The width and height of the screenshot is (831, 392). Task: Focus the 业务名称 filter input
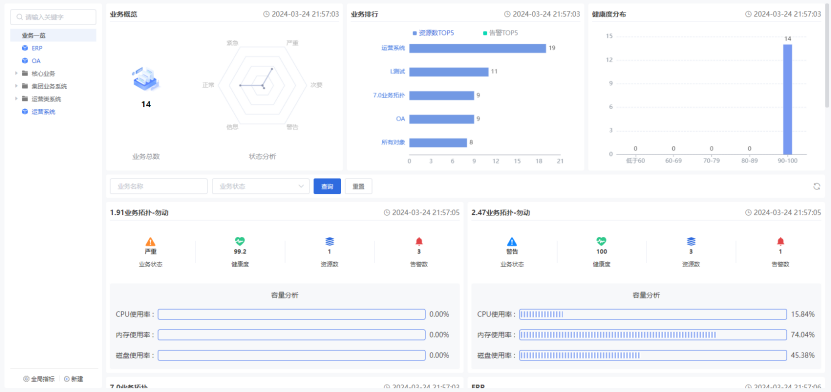click(x=159, y=186)
